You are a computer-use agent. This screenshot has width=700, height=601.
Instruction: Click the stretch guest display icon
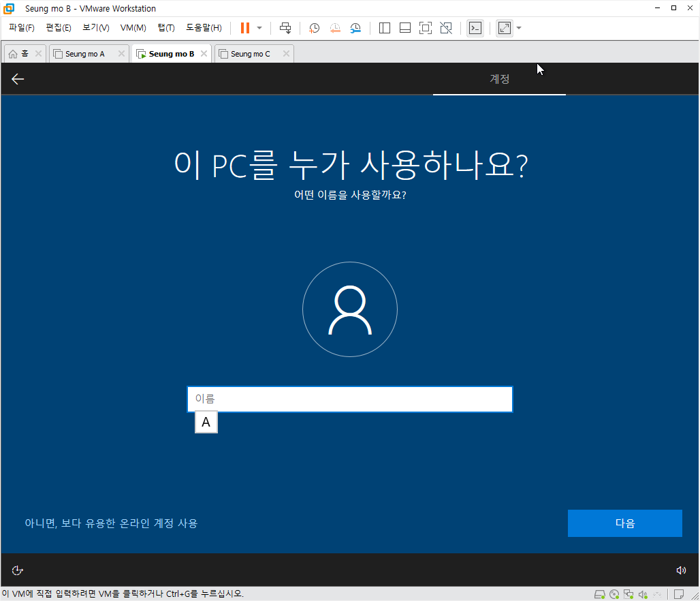(x=505, y=28)
